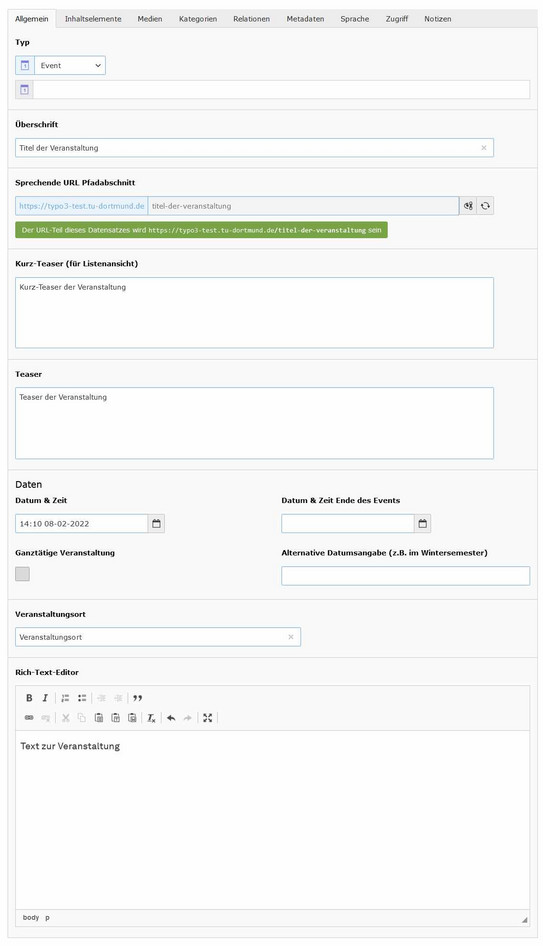Click into the Teaser text area
Viewport: 543px width, 946px height.
point(254,423)
